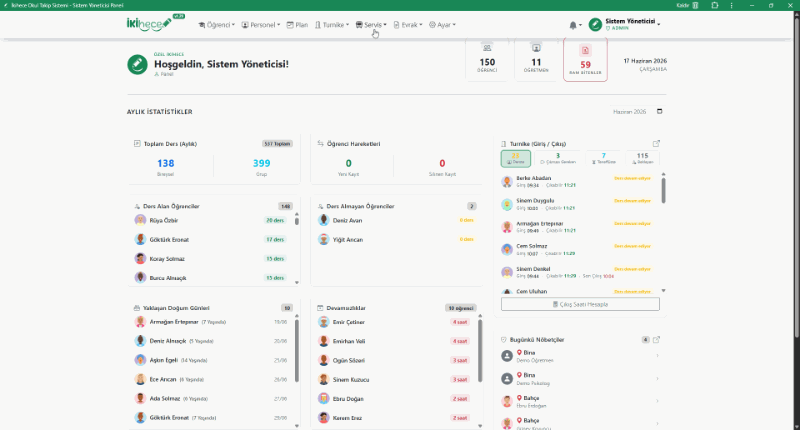
Task: Go to the Plan page
Action: pyautogui.click(x=297, y=24)
